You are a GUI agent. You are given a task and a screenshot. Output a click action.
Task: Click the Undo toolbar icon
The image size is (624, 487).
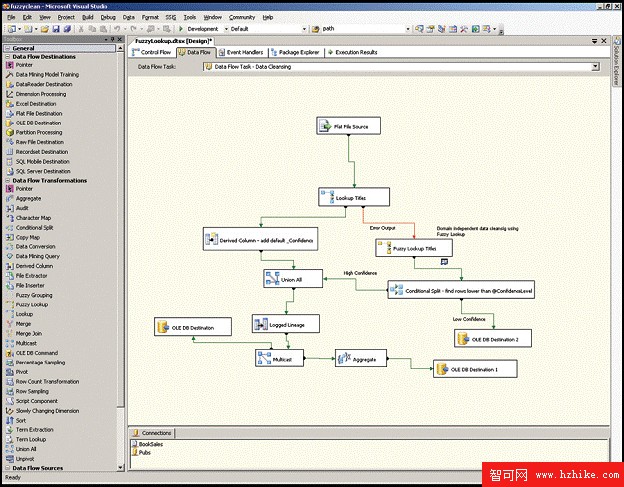[117, 29]
